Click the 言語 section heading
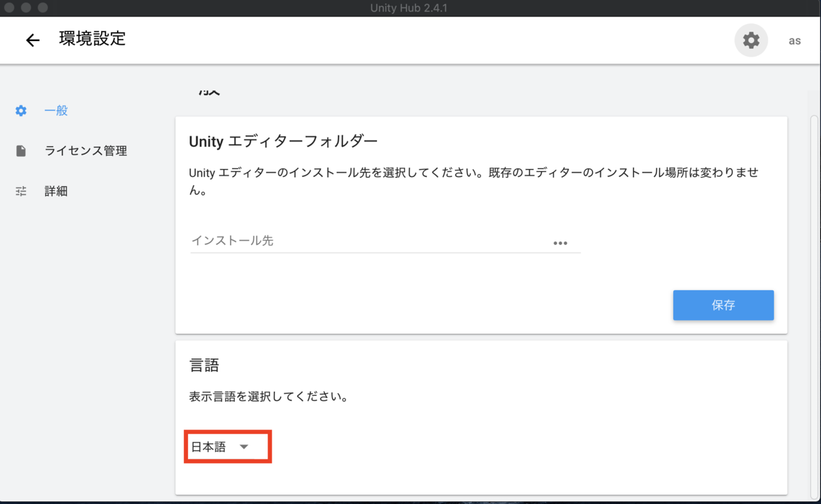821x504 pixels. coord(204,365)
